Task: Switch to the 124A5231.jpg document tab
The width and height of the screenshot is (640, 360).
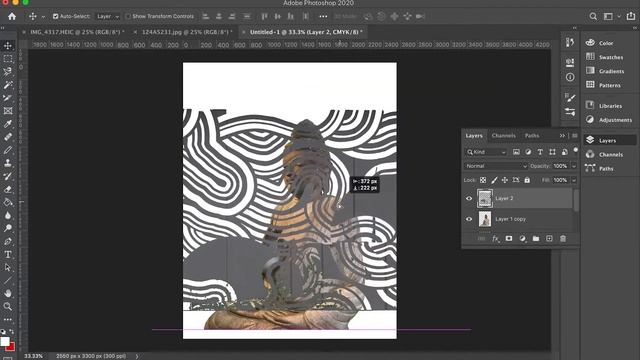Action: coord(187,32)
